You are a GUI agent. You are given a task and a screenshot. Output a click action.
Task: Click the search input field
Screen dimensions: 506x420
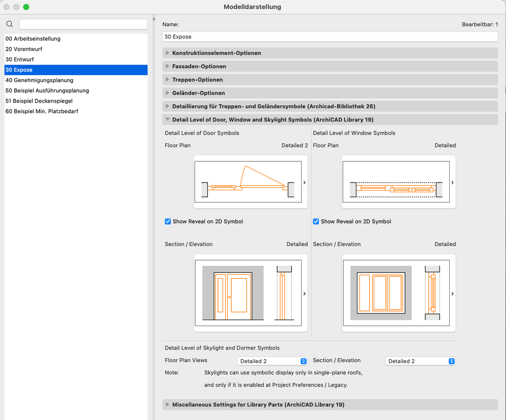(83, 24)
